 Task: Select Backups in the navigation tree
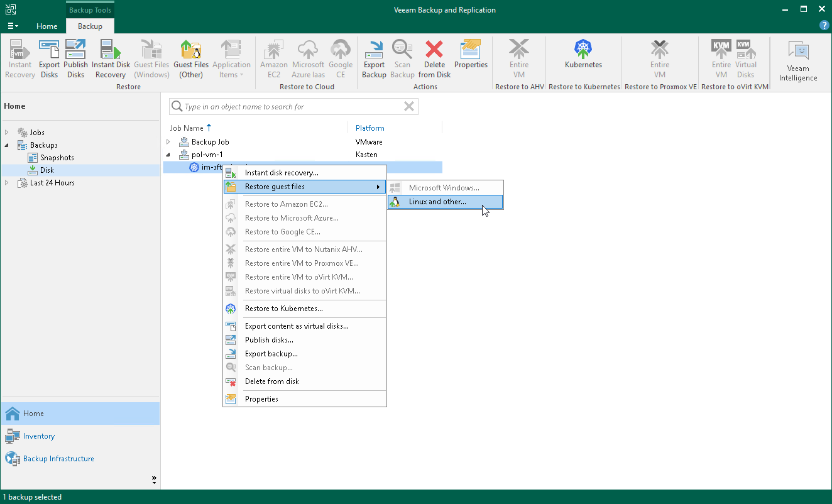coord(44,145)
